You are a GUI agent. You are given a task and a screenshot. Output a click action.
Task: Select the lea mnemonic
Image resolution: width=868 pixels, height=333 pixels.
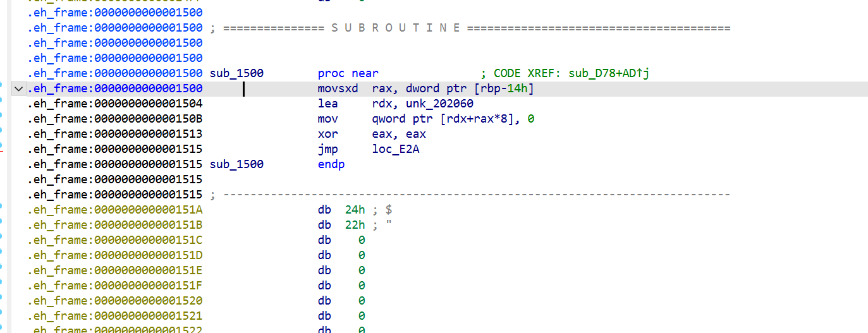click(328, 104)
